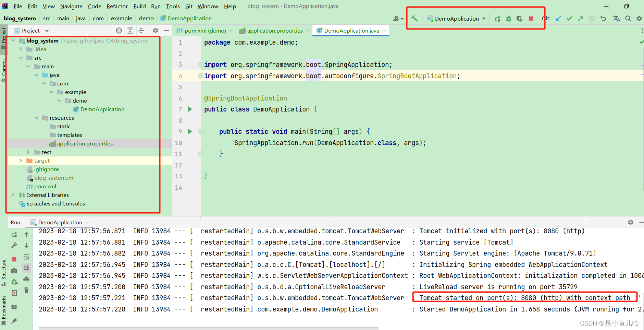The image size is (644, 330).
Task: Open Git history clock icon
Action: click(x=592, y=19)
